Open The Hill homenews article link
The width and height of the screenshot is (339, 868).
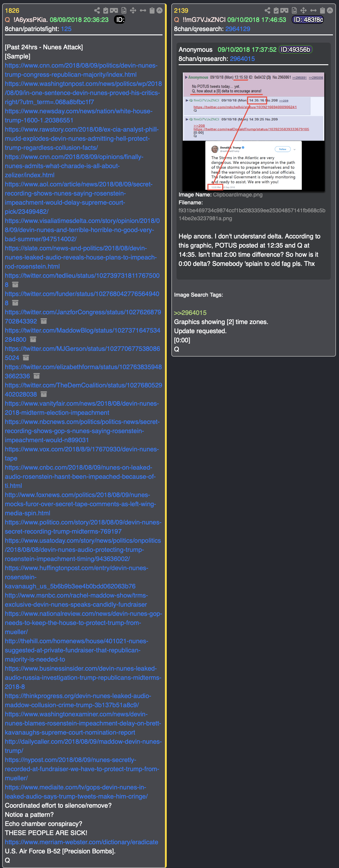point(77,650)
